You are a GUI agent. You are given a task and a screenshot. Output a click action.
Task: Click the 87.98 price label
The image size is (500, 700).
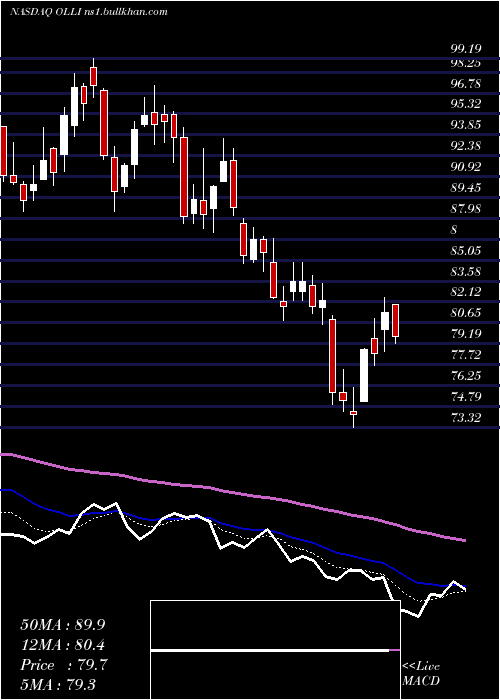click(466, 208)
